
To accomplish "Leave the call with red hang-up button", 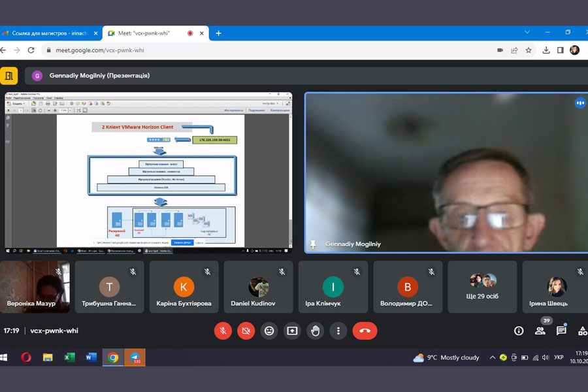I will click(365, 331).
